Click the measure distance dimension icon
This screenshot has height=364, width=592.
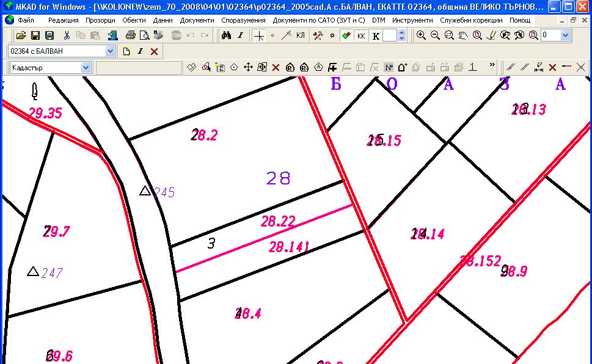click(538, 67)
